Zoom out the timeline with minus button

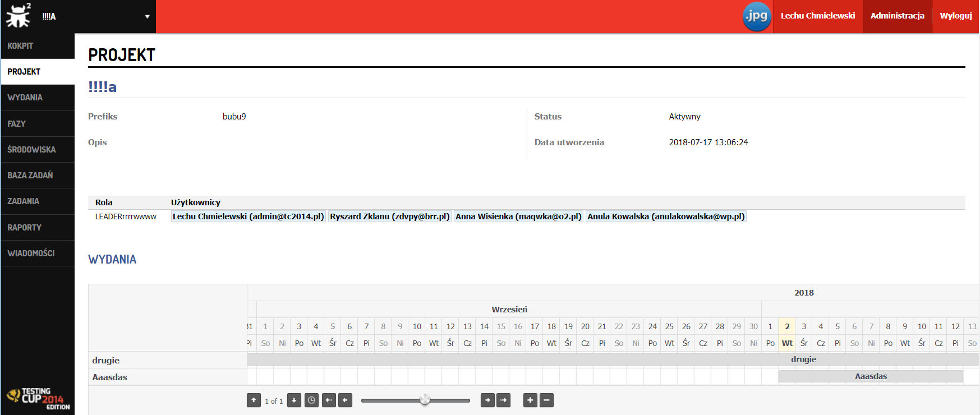[546, 400]
